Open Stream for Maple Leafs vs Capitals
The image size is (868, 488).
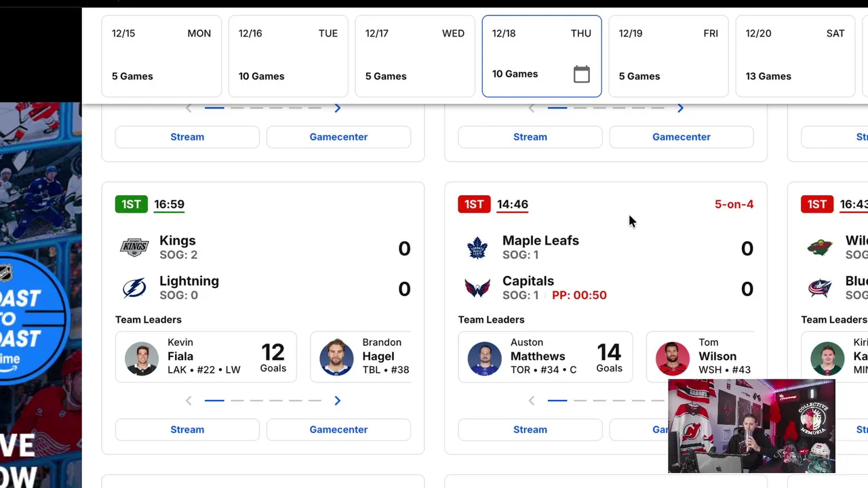(x=530, y=430)
